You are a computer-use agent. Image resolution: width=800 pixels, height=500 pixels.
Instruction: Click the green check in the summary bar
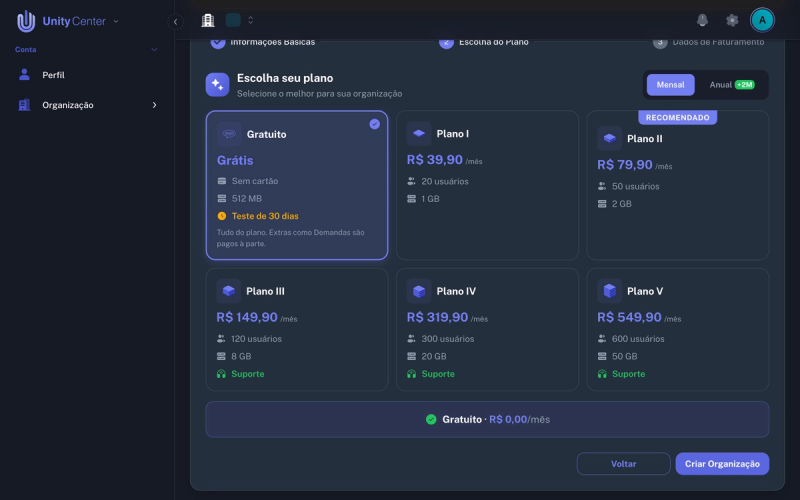[431, 419]
